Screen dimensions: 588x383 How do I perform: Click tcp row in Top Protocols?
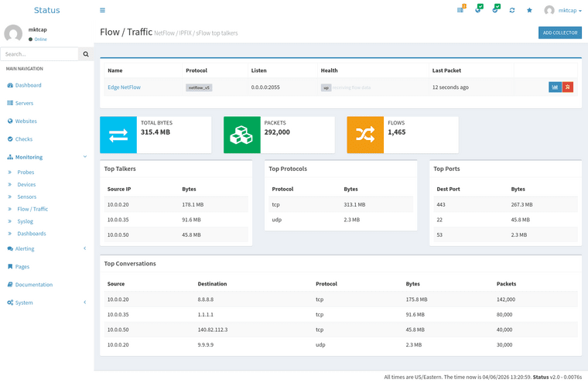[340, 204]
